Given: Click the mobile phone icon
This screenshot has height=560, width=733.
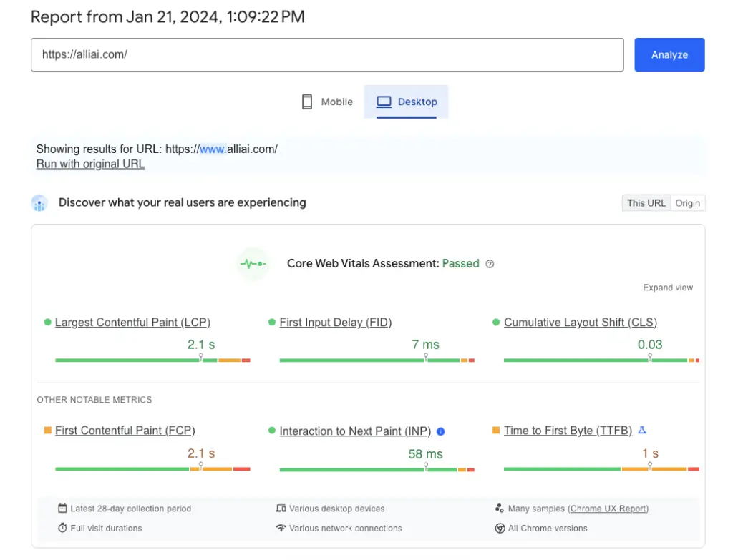Looking at the screenshot, I should pyautogui.click(x=306, y=102).
